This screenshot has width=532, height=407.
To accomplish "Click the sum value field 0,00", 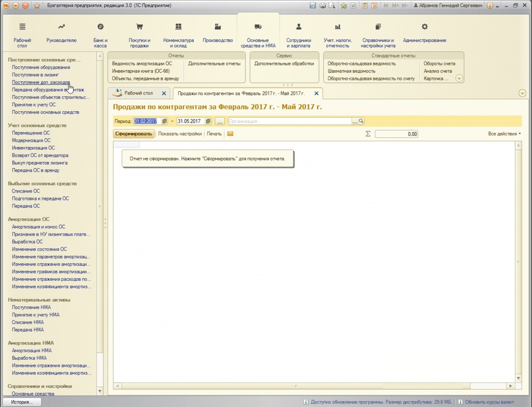I will click(396, 134).
